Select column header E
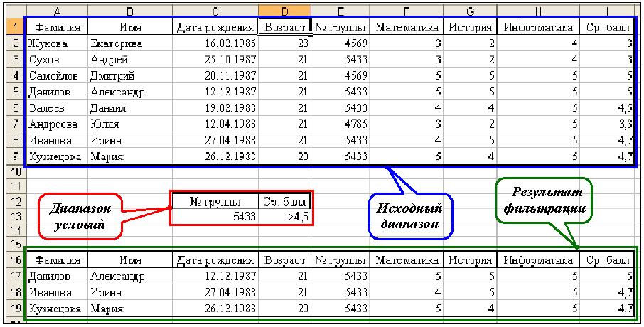The image size is (644, 327). pyautogui.click(x=340, y=11)
